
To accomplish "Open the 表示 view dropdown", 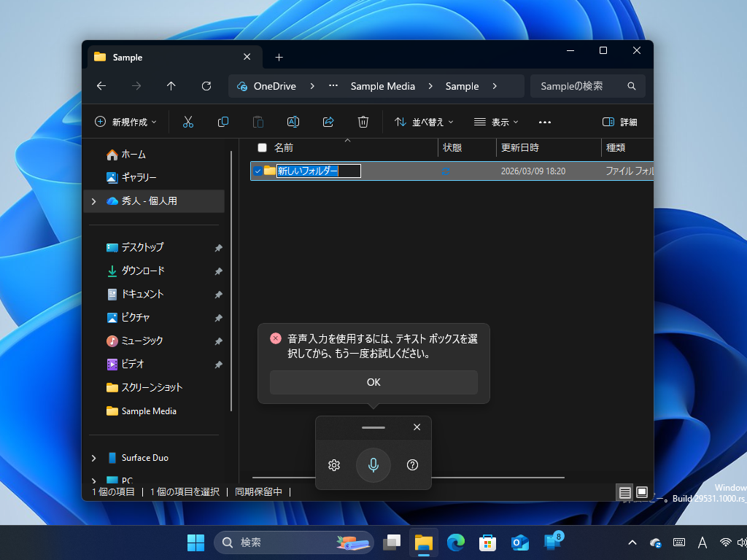I will tap(496, 122).
